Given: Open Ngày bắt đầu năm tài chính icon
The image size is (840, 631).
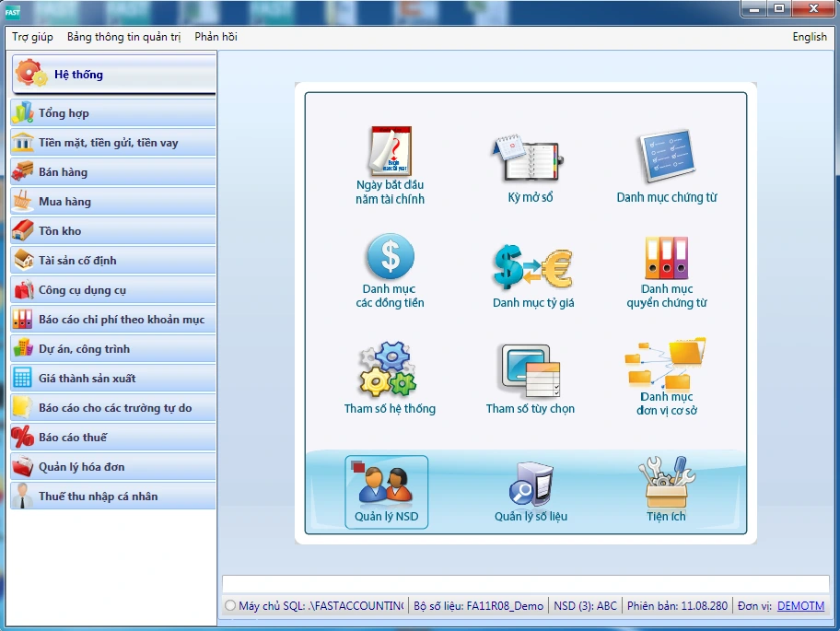Looking at the screenshot, I should 390,154.
